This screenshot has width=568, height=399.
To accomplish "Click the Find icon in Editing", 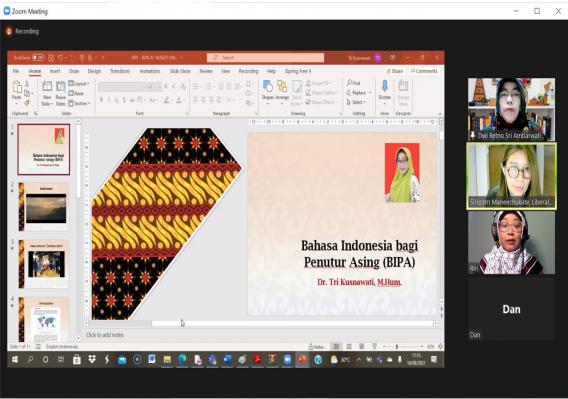I will 350,83.
